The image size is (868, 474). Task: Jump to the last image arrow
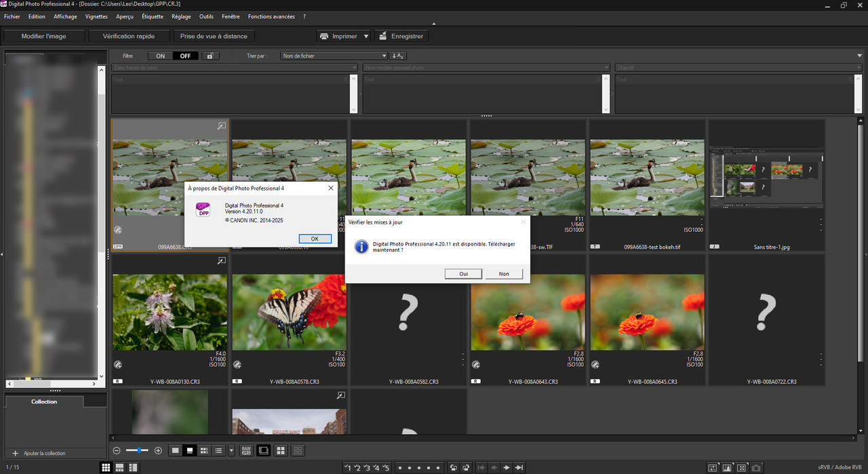click(519, 467)
